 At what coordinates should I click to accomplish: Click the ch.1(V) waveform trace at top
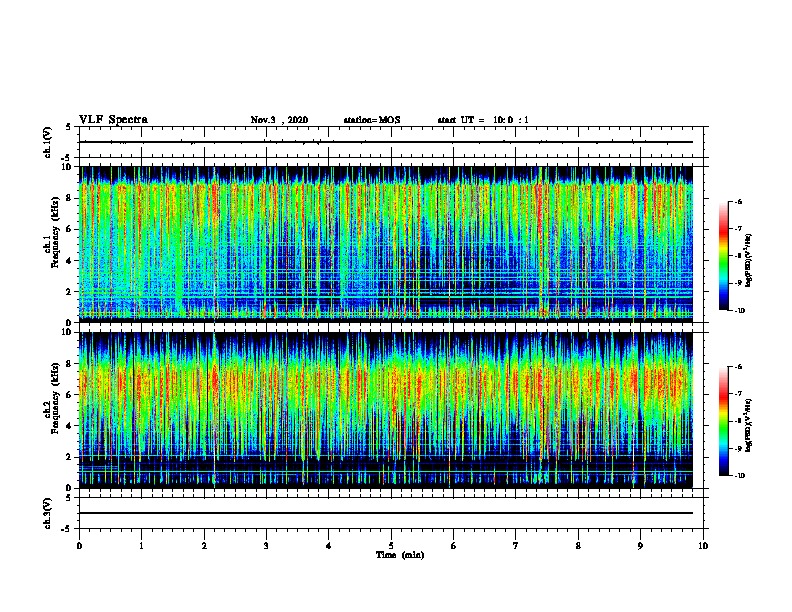point(386,142)
